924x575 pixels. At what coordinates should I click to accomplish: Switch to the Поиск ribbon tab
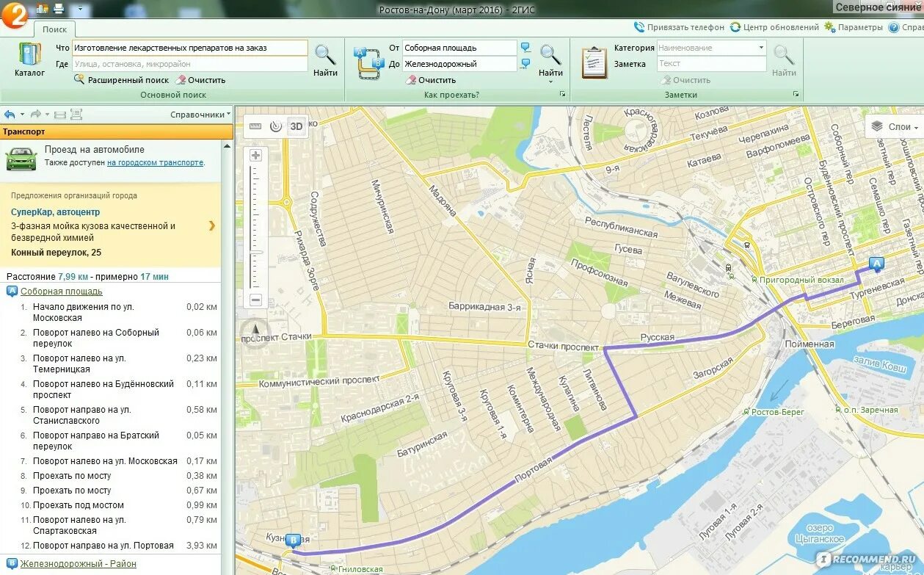pyautogui.click(x=54, y=29)
